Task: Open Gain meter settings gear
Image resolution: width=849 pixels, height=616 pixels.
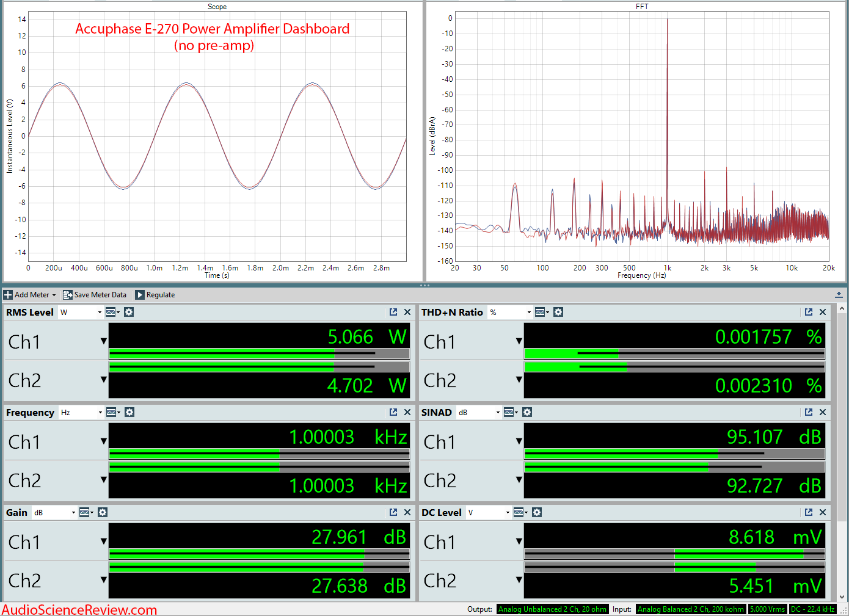Action: click(103, 512)
